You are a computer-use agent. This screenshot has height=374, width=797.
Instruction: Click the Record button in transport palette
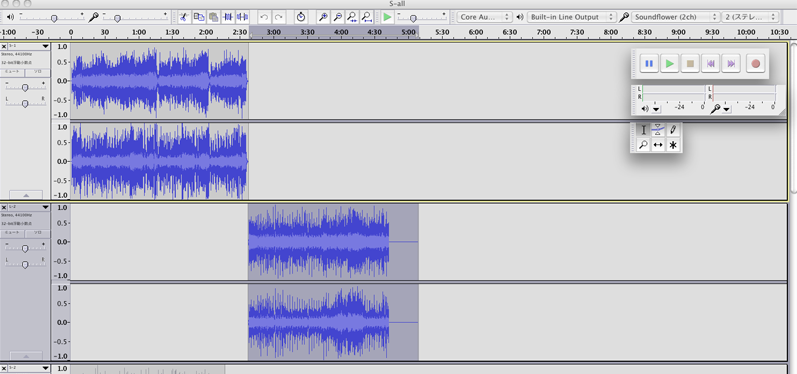pos(755,64)
